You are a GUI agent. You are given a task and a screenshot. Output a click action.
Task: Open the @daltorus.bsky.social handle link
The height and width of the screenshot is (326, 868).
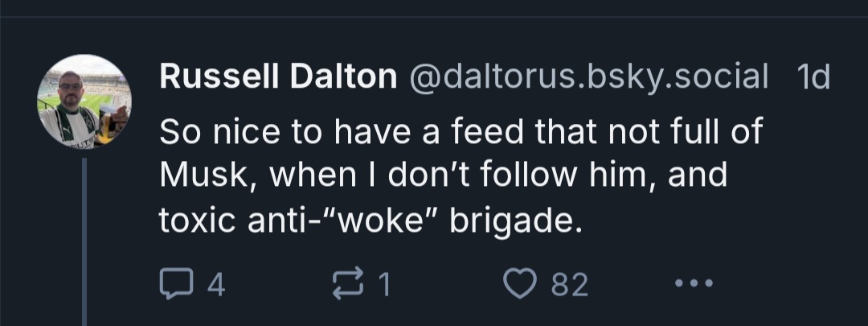tap(589, 77)
